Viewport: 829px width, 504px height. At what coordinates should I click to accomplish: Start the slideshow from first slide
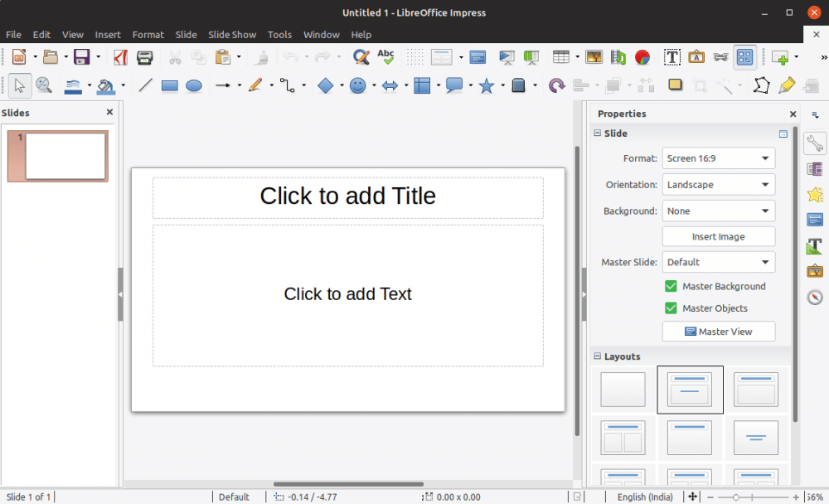coord(507,56)
